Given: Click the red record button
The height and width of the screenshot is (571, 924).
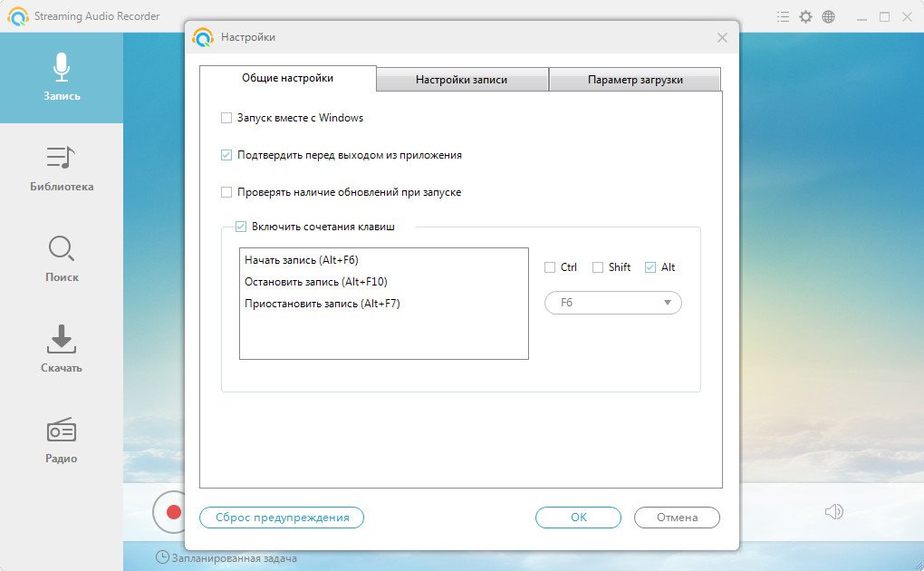Looking at the screenshot, I should 172,512.
